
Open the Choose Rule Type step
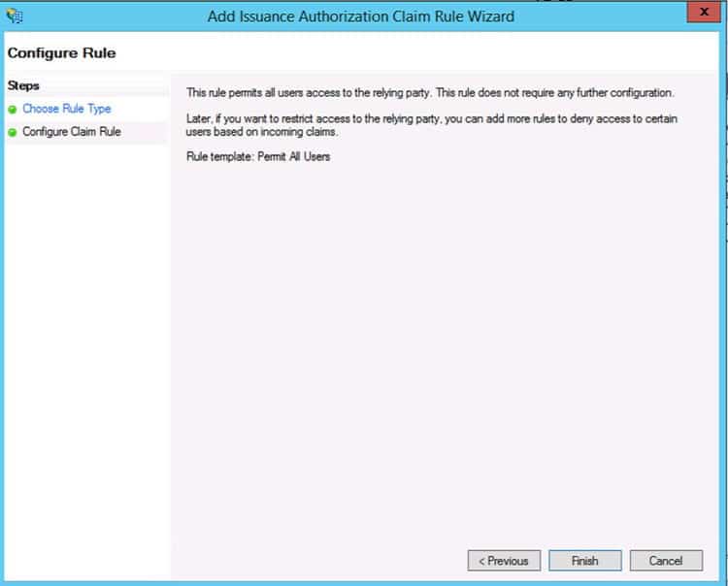click(x=67, y=109)
